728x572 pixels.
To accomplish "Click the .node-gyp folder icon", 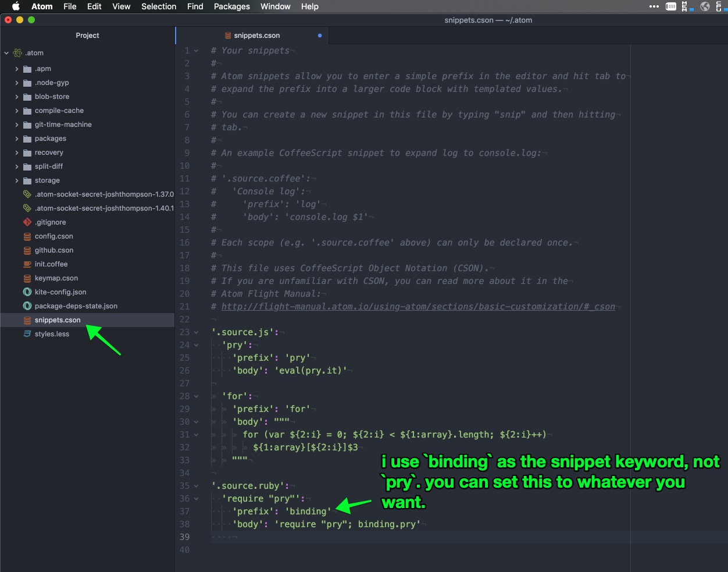I will click(27, 83).
